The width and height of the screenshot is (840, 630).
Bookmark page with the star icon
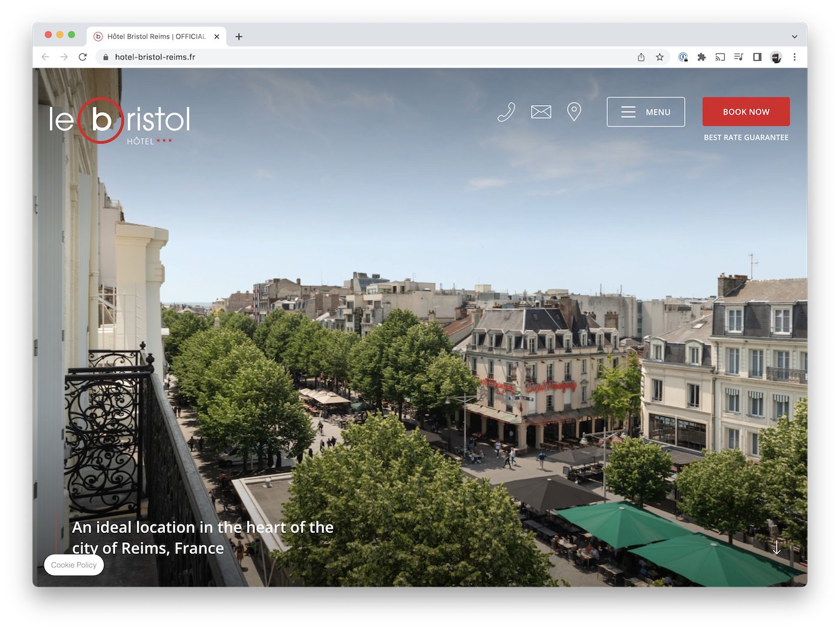659,57
